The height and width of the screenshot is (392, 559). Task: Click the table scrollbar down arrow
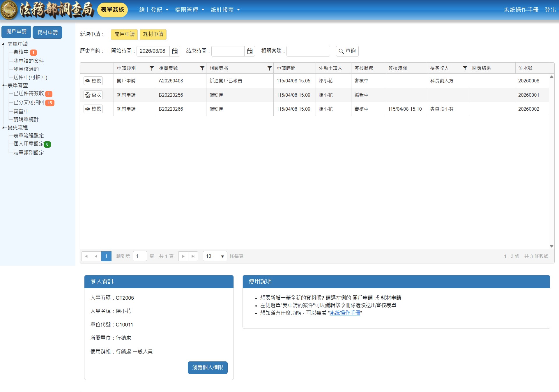pos(551,246)
